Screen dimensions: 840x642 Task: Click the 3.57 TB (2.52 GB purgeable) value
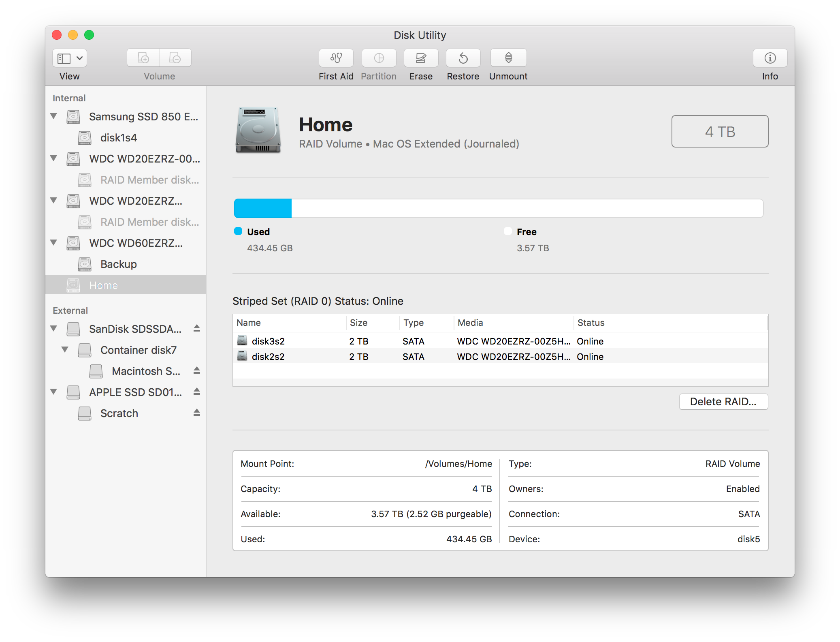coord(431,514)
